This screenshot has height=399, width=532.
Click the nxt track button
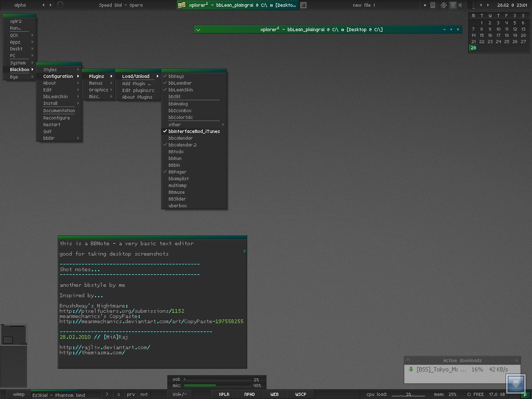pyautogui.click(x=144, y=394)
